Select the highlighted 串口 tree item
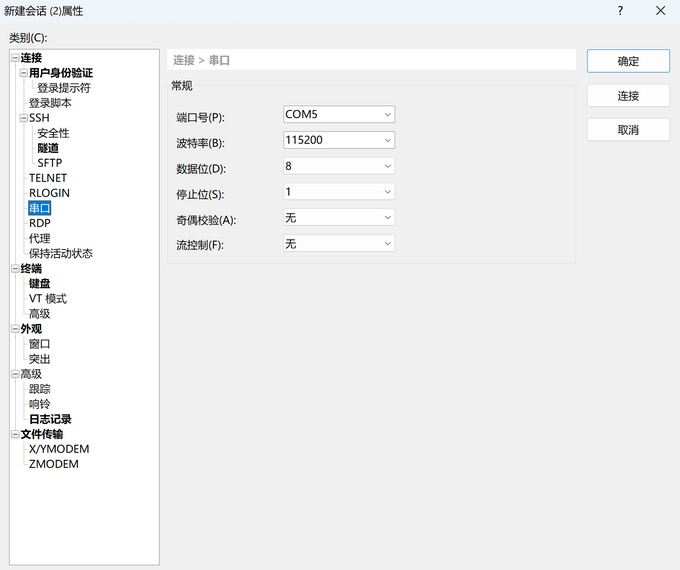 pyautogui.click(x=39, y=208)
